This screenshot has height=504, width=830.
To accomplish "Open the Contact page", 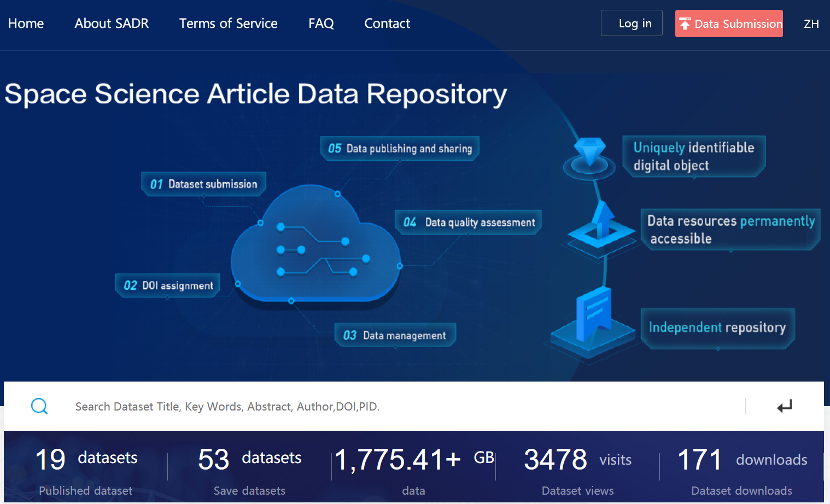I will click(387, 24).
